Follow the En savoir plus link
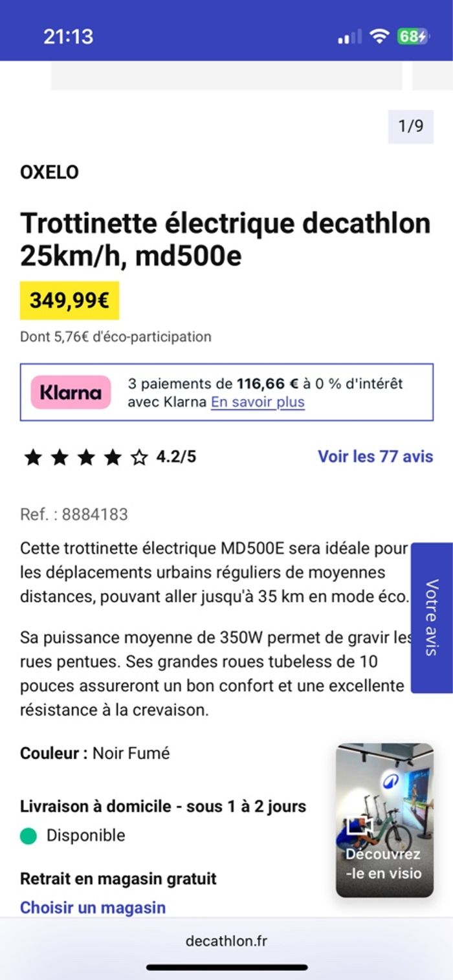The height and width of the screenshot is (980, 453). [x=258, y=402]
